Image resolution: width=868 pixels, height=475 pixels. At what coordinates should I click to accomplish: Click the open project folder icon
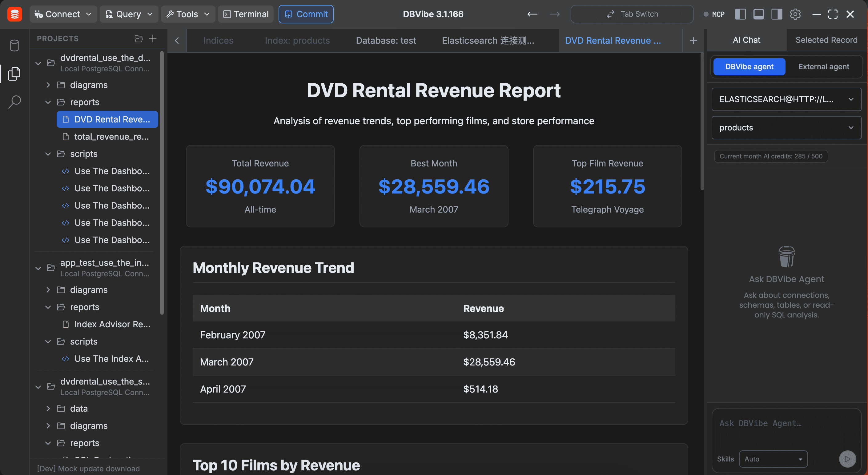[139, 39]
